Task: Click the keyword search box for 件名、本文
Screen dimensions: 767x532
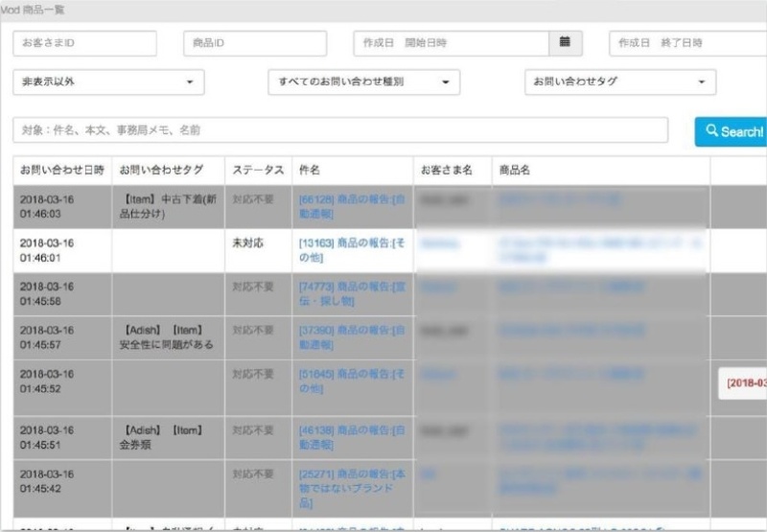Action: [340, 130]
